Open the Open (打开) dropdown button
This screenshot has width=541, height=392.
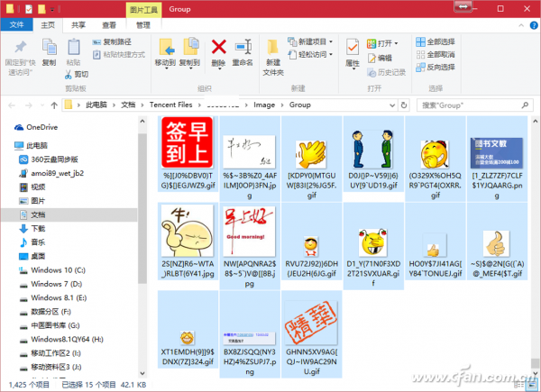pyautogui.click(x=382, y=43)
